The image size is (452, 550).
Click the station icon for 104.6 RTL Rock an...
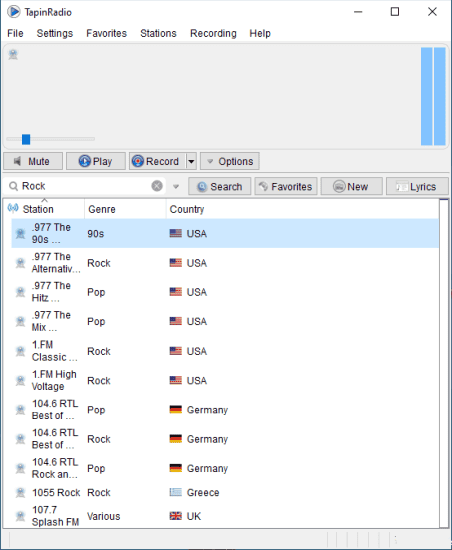pos(20,468)
